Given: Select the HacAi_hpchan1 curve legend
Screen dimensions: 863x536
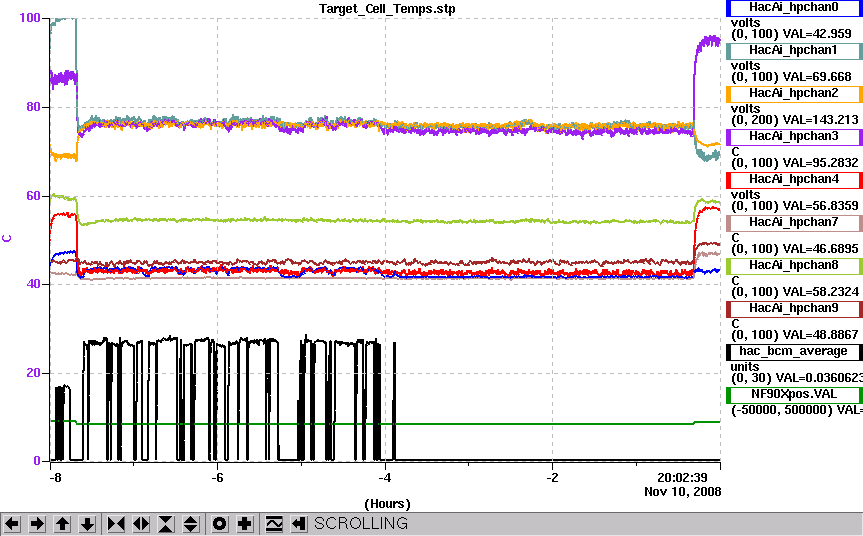Looking at the screenshot, I should click(x=794, y=51).
